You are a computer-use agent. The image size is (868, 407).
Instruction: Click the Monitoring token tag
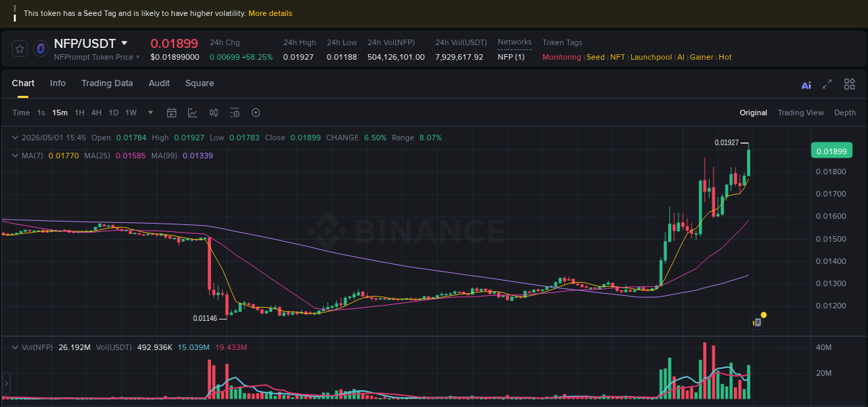coord(562,57)
